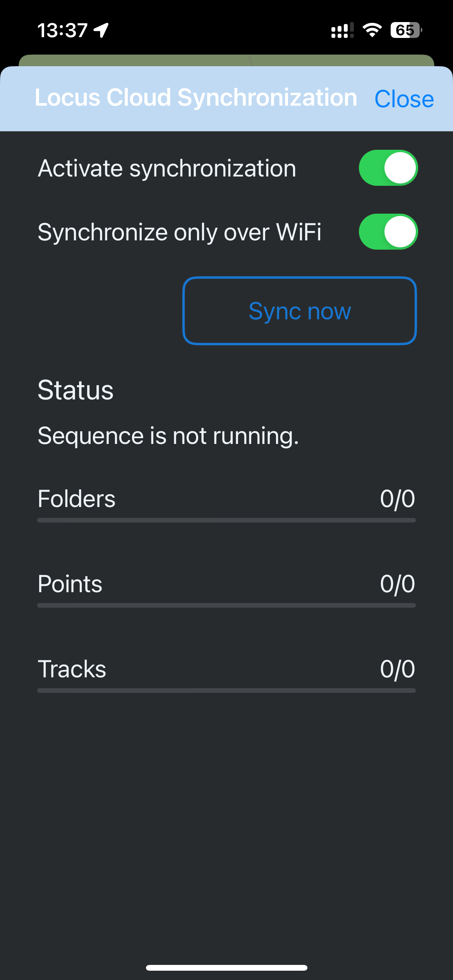Tap the location arrow in status bar

(101, 30)
